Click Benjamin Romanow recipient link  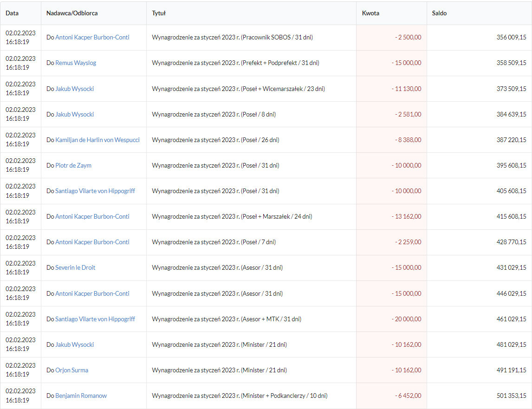click(81, 396)
